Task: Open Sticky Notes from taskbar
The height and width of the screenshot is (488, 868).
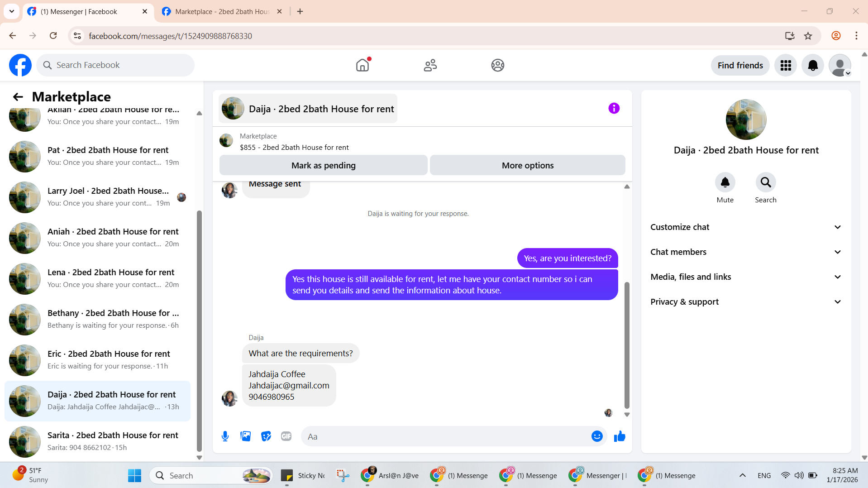Action: (x=303, y=475)
